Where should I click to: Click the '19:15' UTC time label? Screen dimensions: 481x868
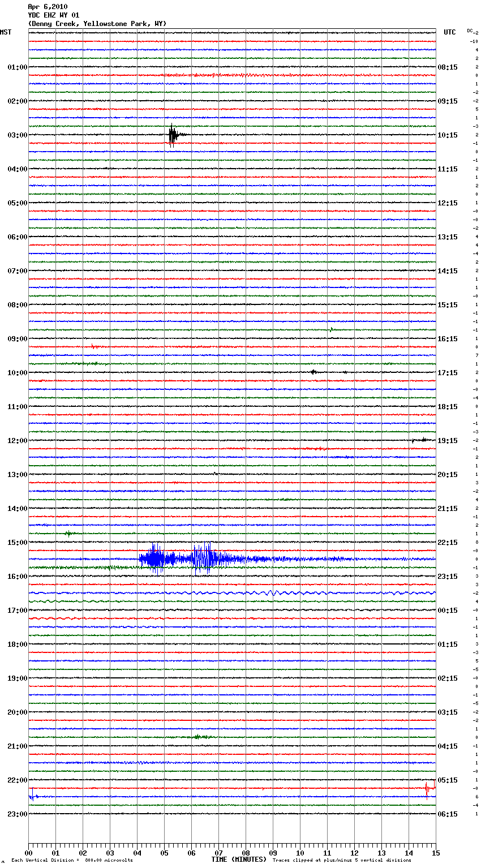click(448, 441)
